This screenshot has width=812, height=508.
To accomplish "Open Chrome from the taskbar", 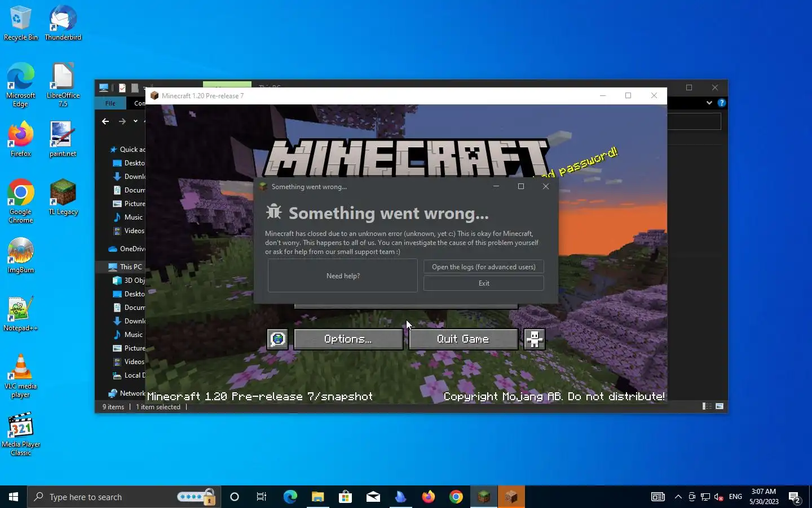I will point(456,497).
